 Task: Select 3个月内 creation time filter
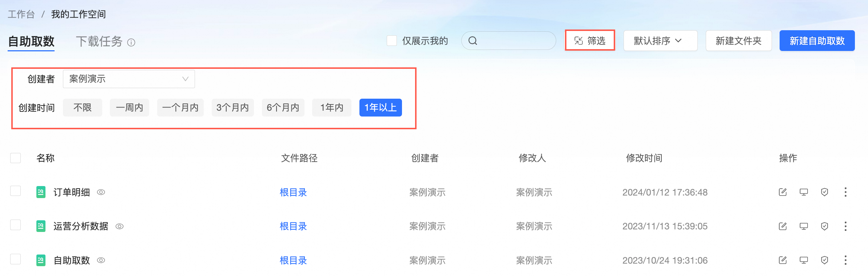tap(233, 107)
